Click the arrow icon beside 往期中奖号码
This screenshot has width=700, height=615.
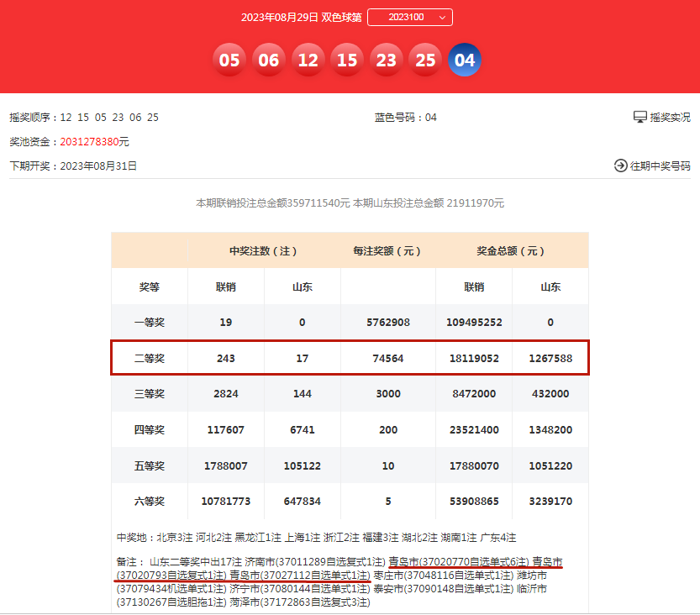(621, 166)
